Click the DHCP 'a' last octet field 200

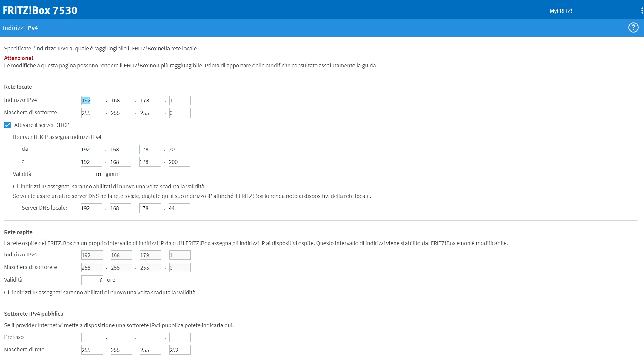click(x=179, y=162)
